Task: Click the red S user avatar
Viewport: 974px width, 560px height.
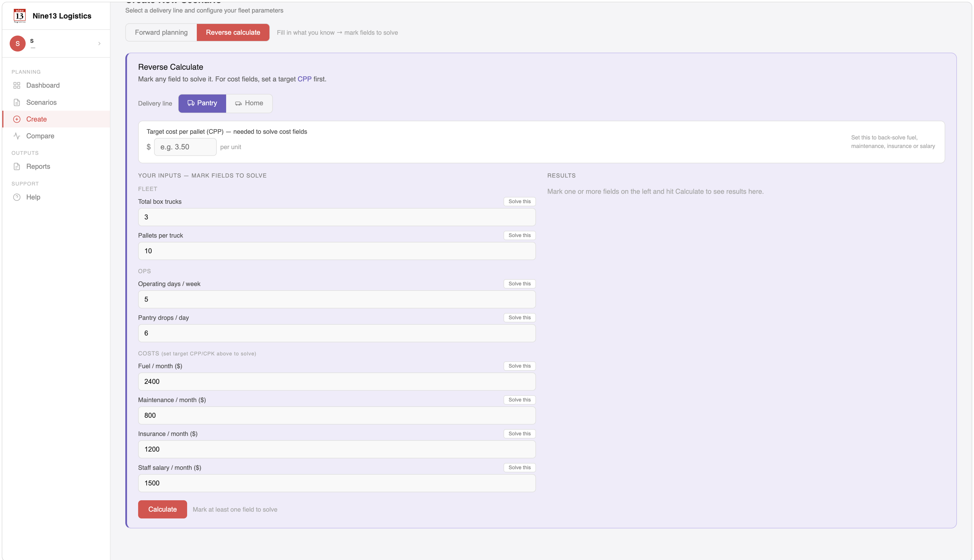Action: pos(18,44)
